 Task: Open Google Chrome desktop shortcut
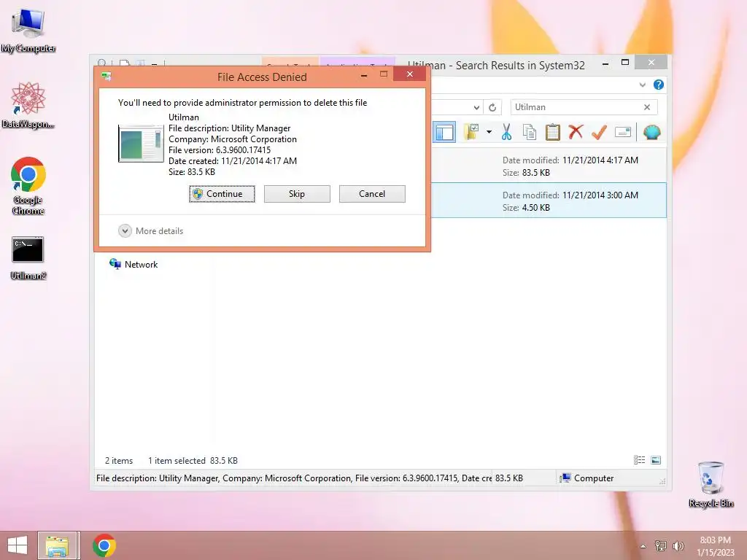coord(28,186)
